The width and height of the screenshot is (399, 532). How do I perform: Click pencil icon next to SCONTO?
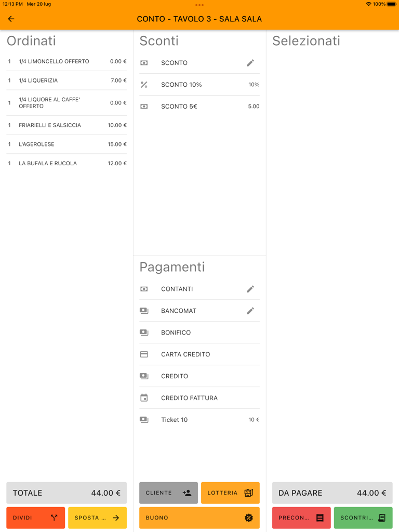click(x=250, y=63)
